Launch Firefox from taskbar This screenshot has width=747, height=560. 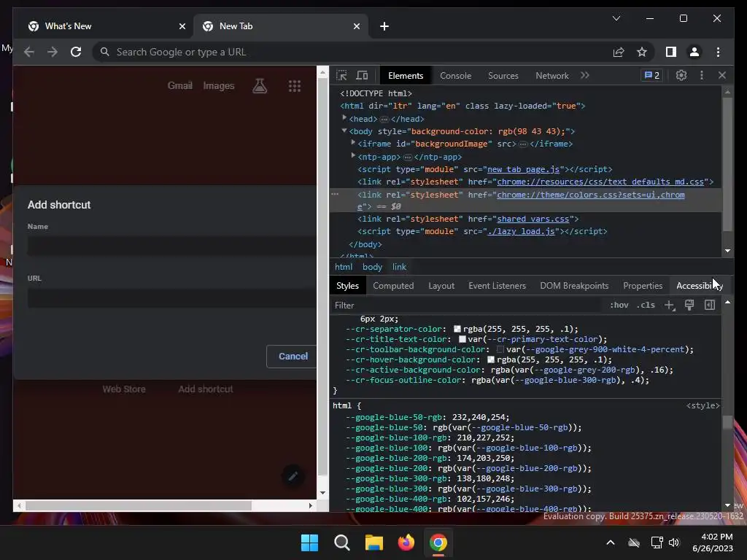tap(406, 542)
